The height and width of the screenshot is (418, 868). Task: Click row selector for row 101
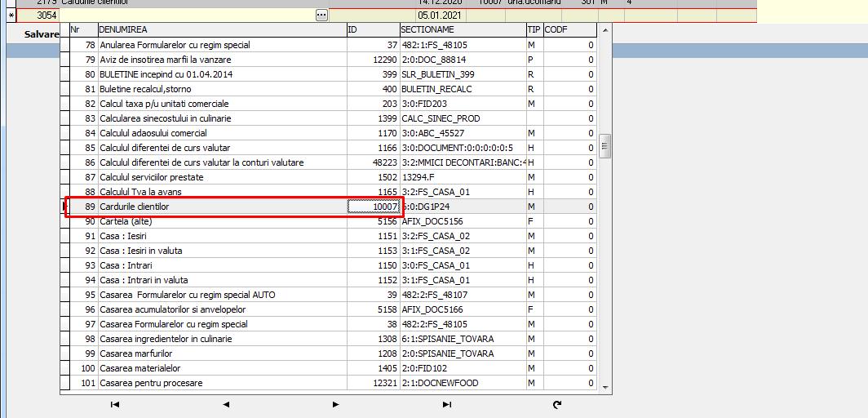click(x=64, y=383)
